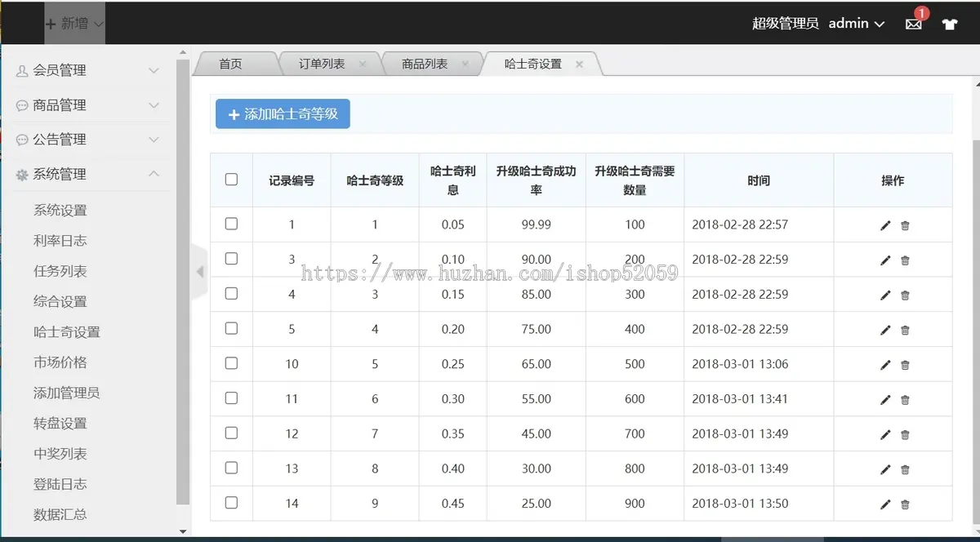Image resolution: width=980 pixels, height=542 pixels.
Task: Click the sidebar scroll down arrow
Action: 183,531
